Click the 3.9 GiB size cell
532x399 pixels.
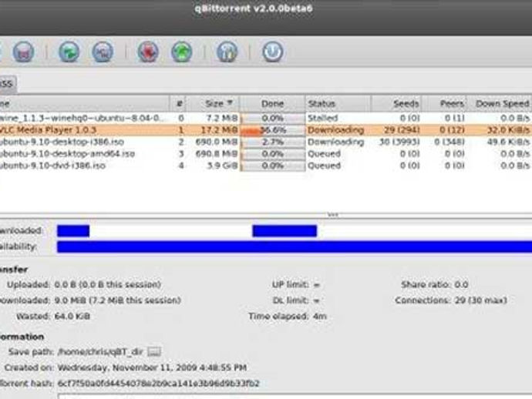coord(222,166)
